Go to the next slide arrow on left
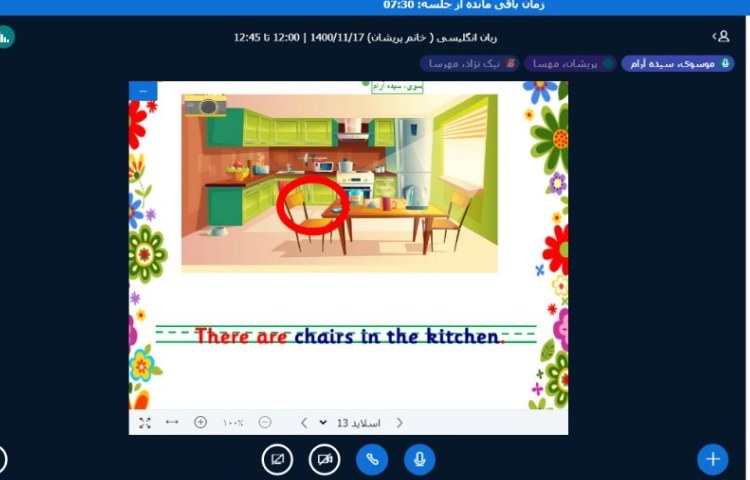 [304, 423]
